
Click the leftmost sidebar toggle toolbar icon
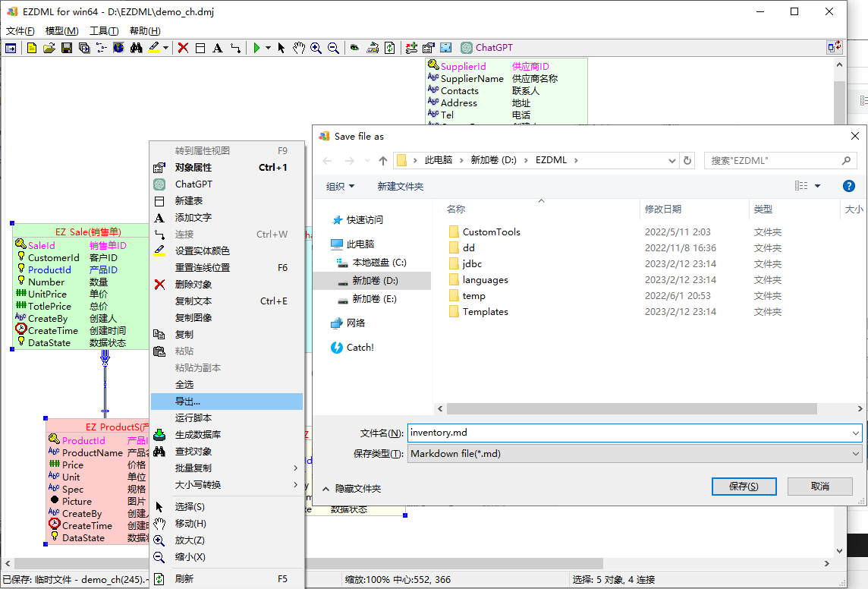(x=11, y=48)
